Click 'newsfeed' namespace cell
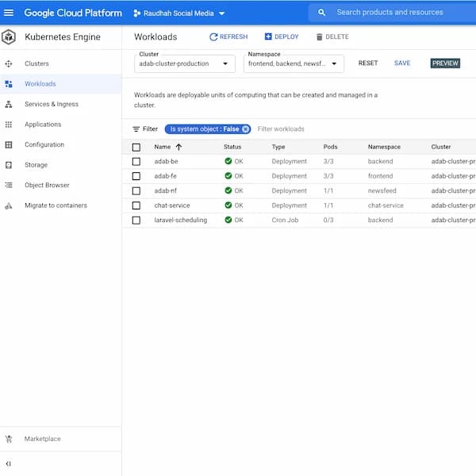The image size is (476, 476). (x=382, y=191)
